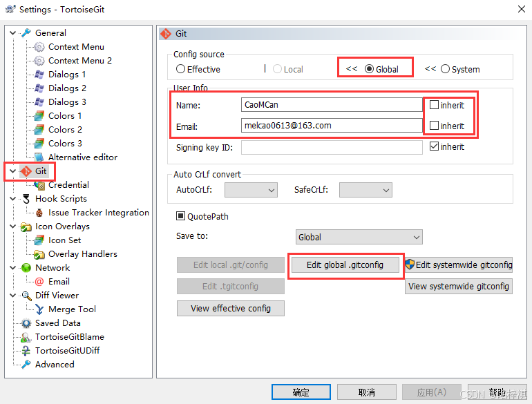Click the Dialogs 3 icon
This screenshot has height=404, width=532.
tap(39, 102)
